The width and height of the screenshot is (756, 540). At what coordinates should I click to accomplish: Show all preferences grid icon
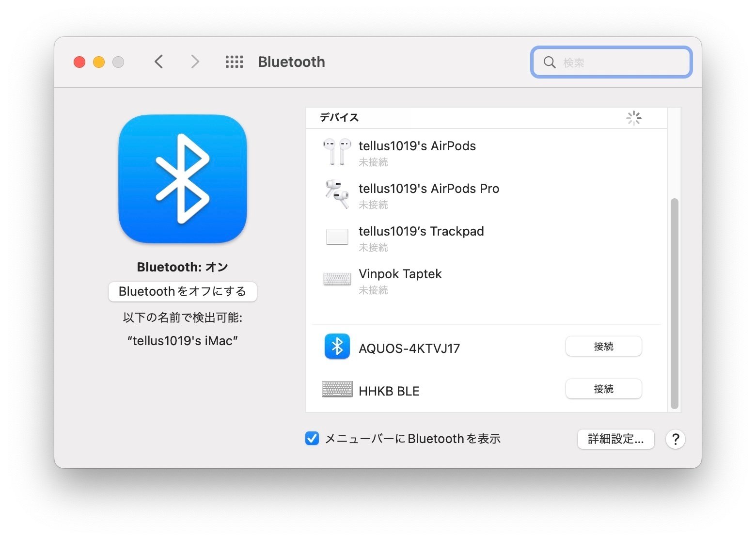tap(235, 62)
